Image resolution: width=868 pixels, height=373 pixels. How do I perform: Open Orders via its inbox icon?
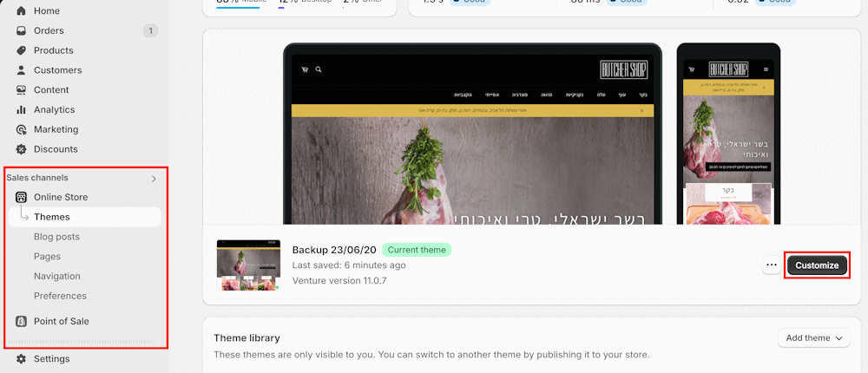(x=22, y=31)
